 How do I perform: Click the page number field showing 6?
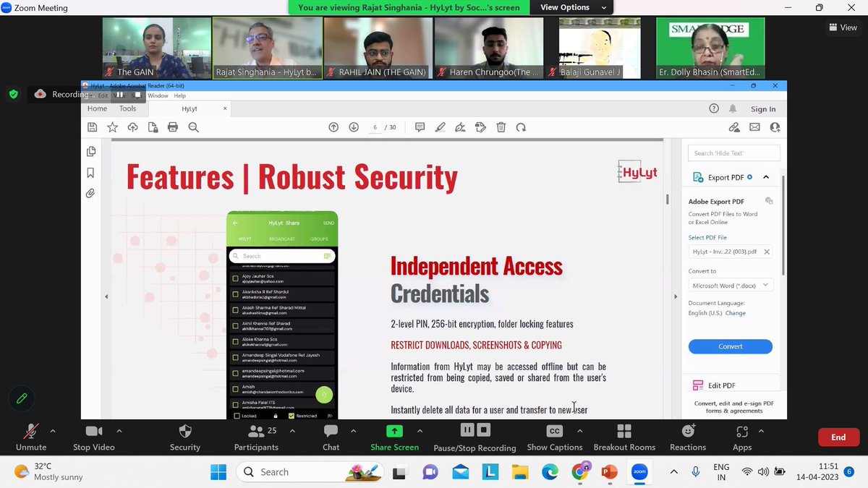[x=375, y=127]
